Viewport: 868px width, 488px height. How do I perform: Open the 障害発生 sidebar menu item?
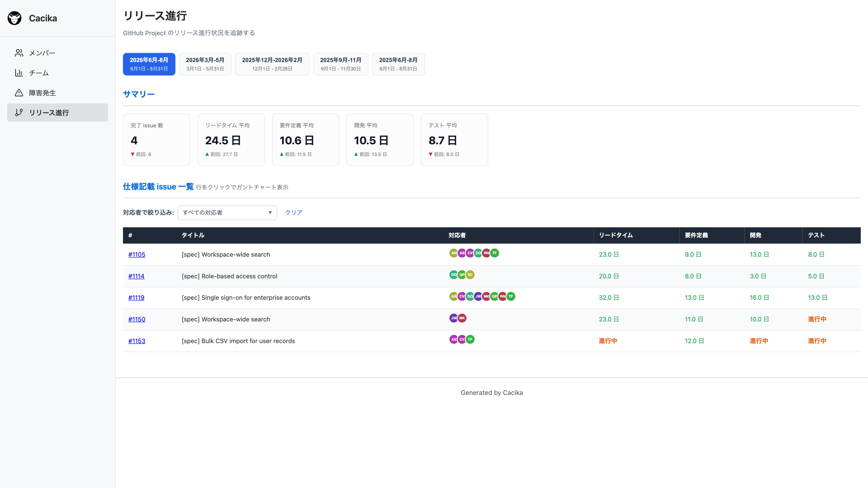(58, 92)
